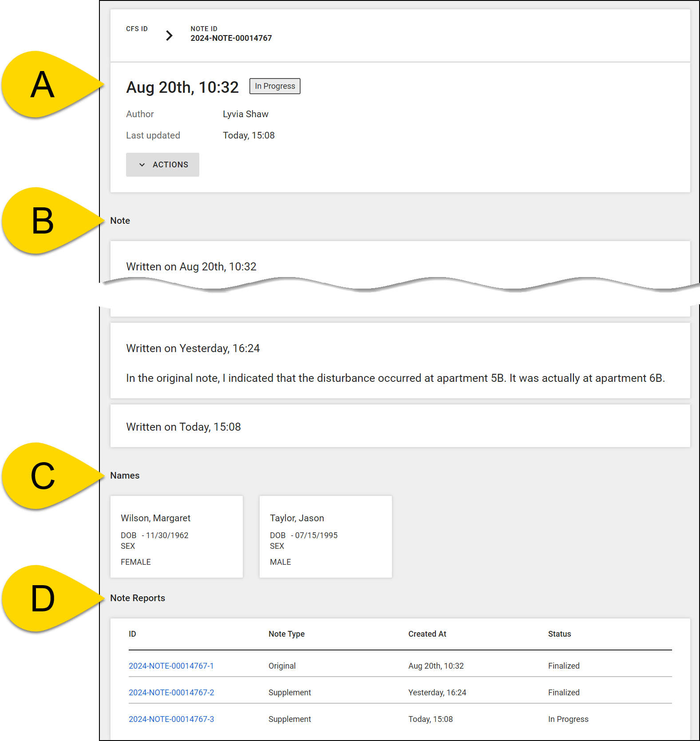Click the yellow callout marker D
Viewport: 700px width, 741px height.
coord(43,599)
